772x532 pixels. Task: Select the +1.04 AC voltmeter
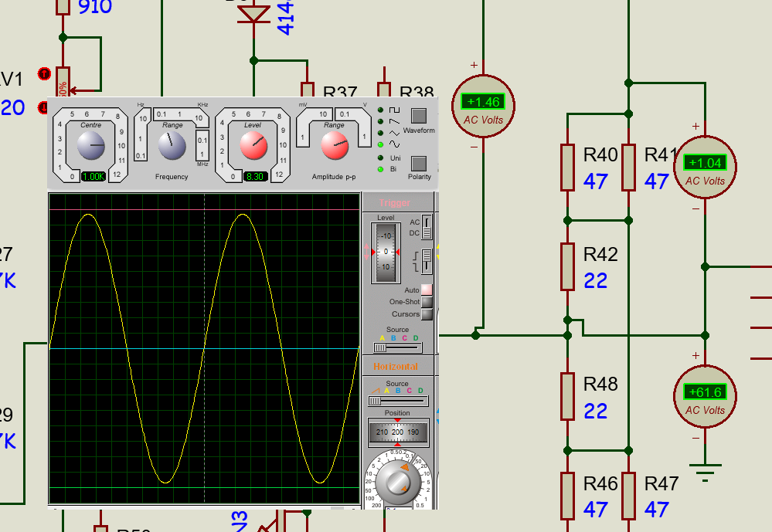(705, 168)
